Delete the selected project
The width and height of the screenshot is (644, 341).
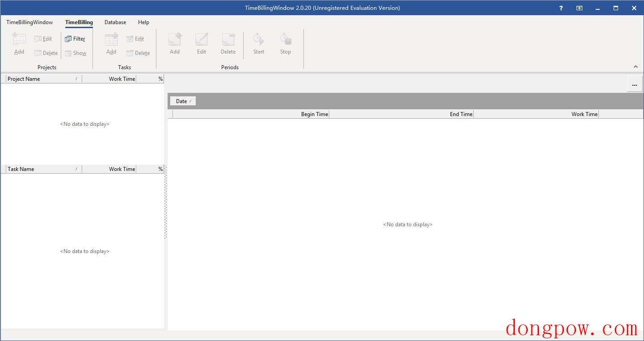coord(46,53)
